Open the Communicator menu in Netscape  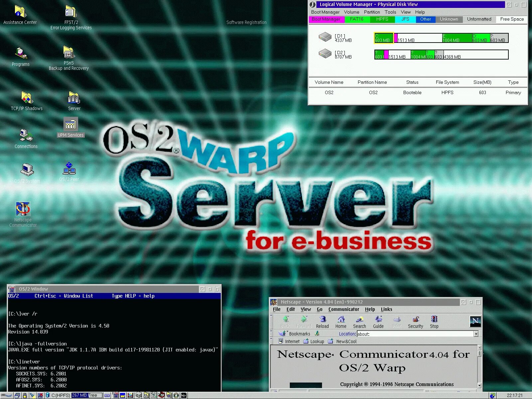coord(344,309)
